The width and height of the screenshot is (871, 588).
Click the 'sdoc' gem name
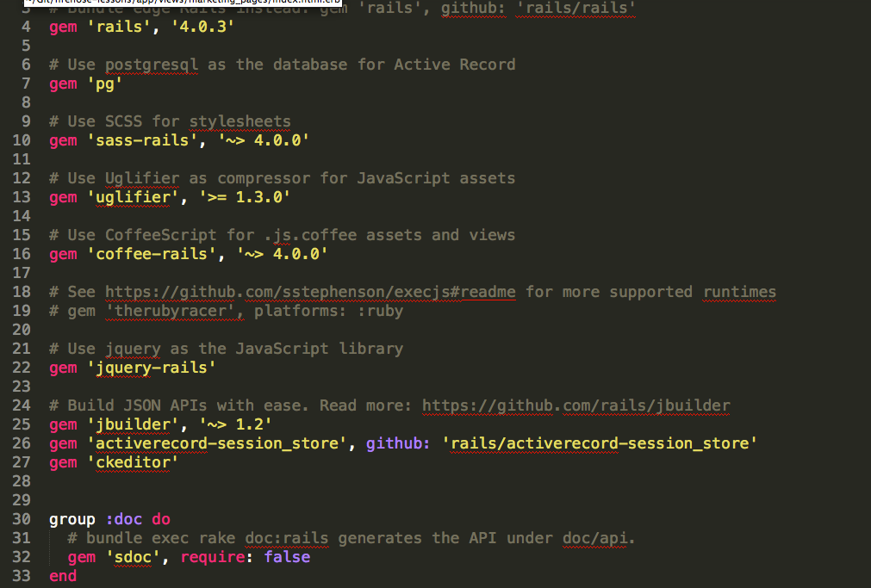133,558
